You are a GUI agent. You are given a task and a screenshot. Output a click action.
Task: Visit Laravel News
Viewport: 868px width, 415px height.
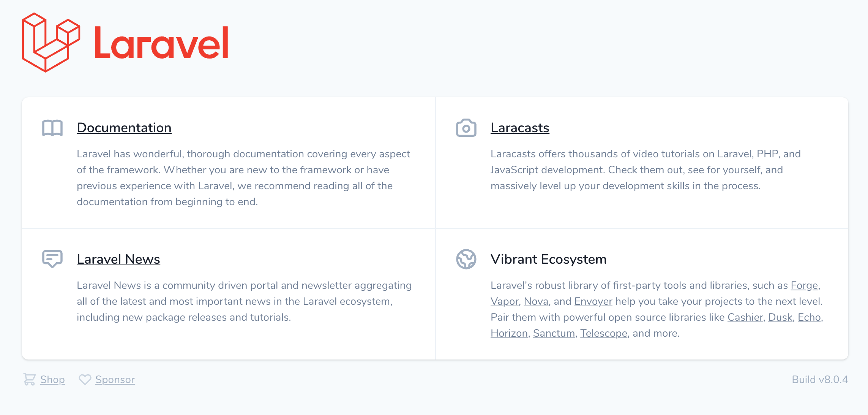pyautogui.click(x=118, y=259)
